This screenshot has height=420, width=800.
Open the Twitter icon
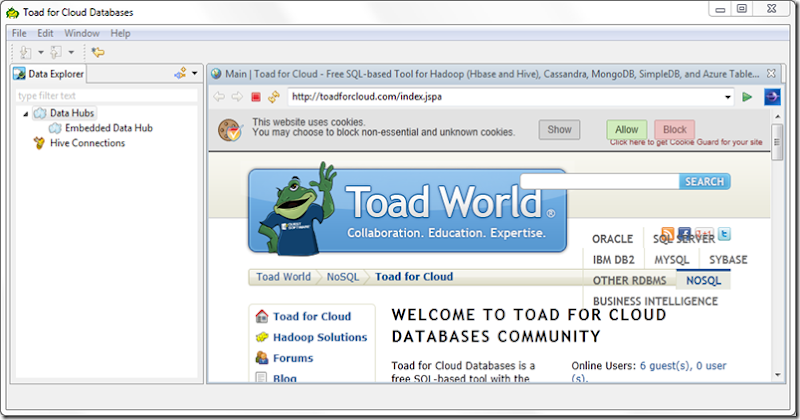click(724, 234)
